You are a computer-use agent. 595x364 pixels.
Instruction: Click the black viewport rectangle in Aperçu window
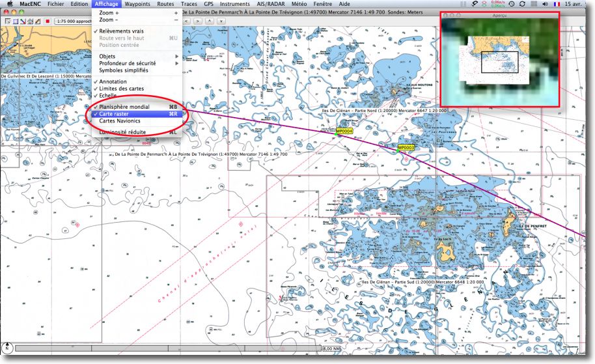(500, 63)
